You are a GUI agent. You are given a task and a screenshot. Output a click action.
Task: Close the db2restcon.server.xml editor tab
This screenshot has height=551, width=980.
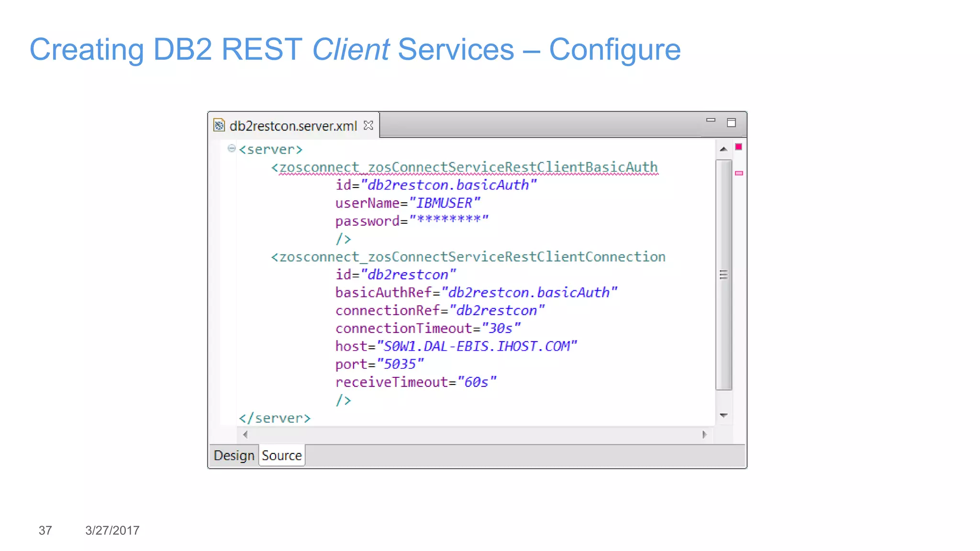point(368,125)
